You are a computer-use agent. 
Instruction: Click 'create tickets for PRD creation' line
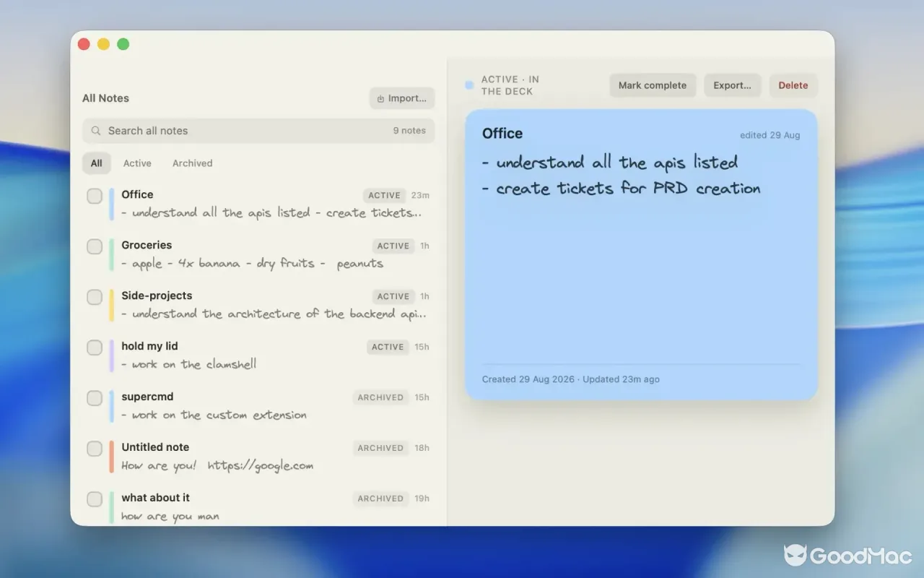[622, 189]
